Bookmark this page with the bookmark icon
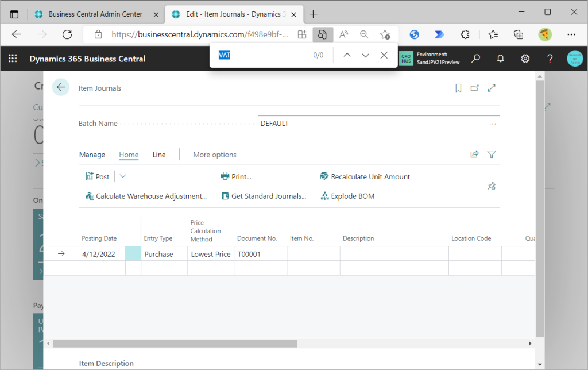588x370 pixels. click(458, 88)
